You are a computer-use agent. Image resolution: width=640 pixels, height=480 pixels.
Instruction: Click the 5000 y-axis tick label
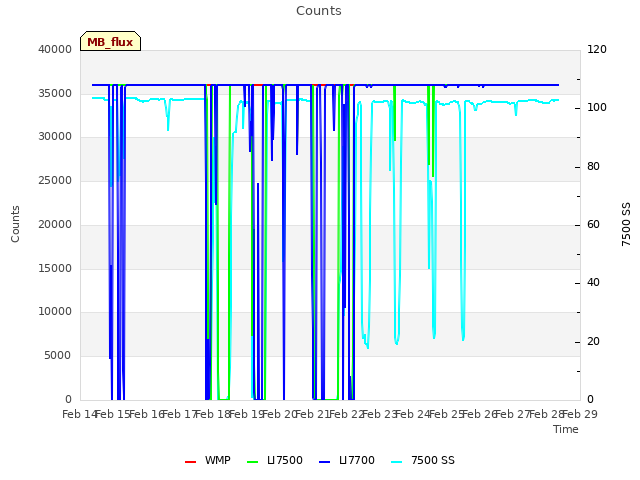(x=58, y=355)
